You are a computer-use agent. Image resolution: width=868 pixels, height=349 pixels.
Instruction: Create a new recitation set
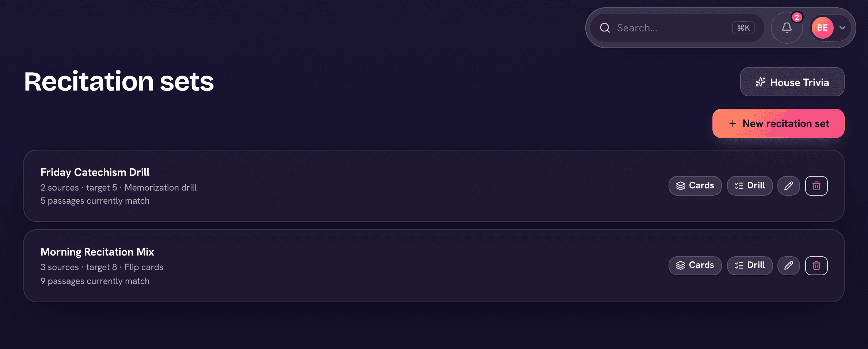(778, 123)
